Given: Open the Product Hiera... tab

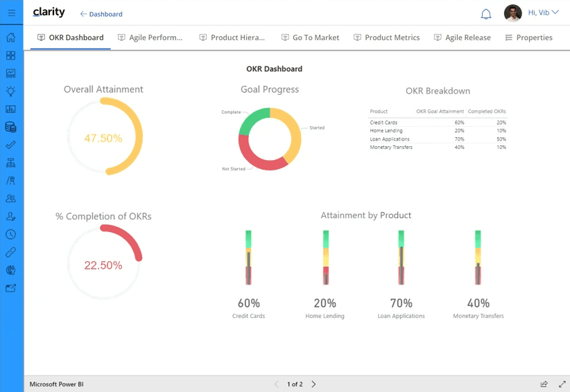Looking at the screenshot, I should (x=232, y=38).
